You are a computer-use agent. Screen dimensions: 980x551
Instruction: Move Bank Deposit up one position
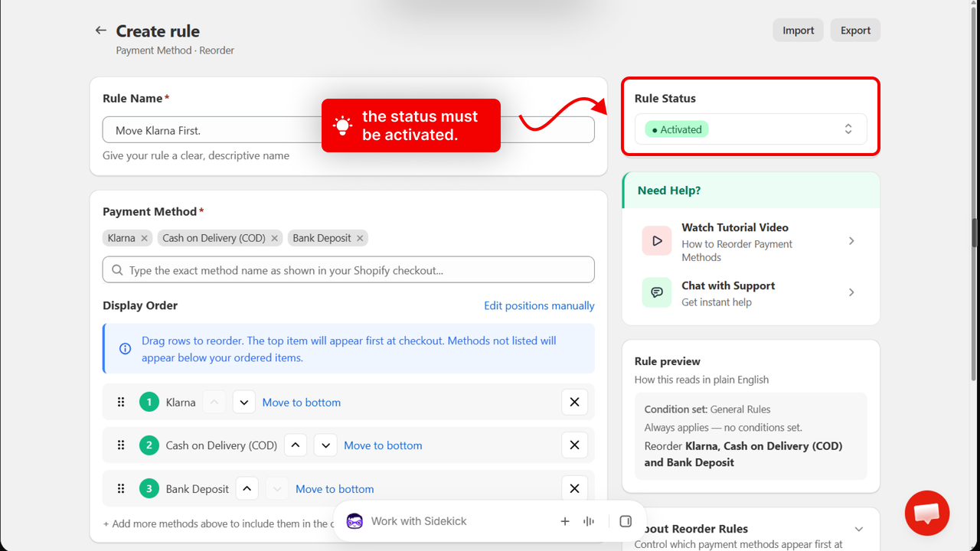247,488
